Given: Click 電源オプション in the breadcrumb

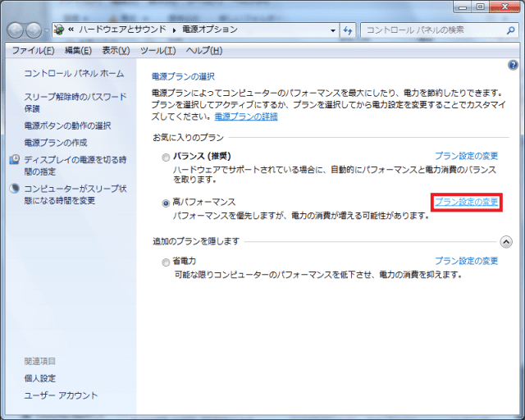Looking at the screenshot, I should click(x=210, y=30).
